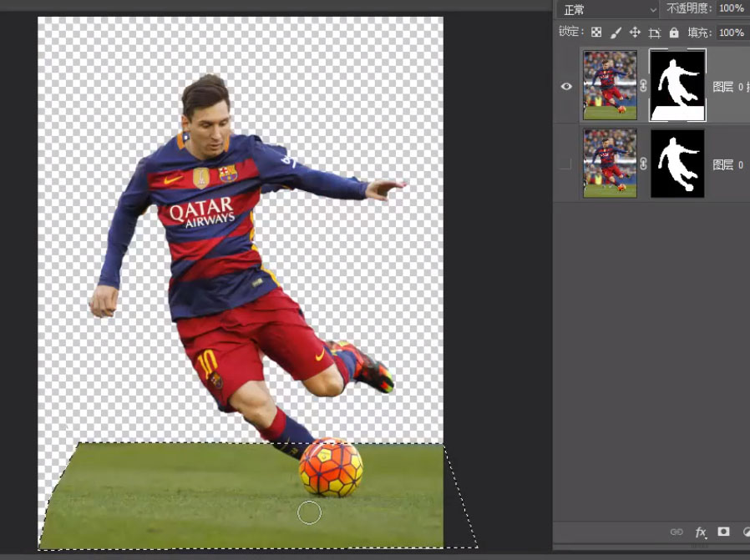Click the 锁定 label in layers panel
Screen dimensions: 750x560
click(570, 32)
